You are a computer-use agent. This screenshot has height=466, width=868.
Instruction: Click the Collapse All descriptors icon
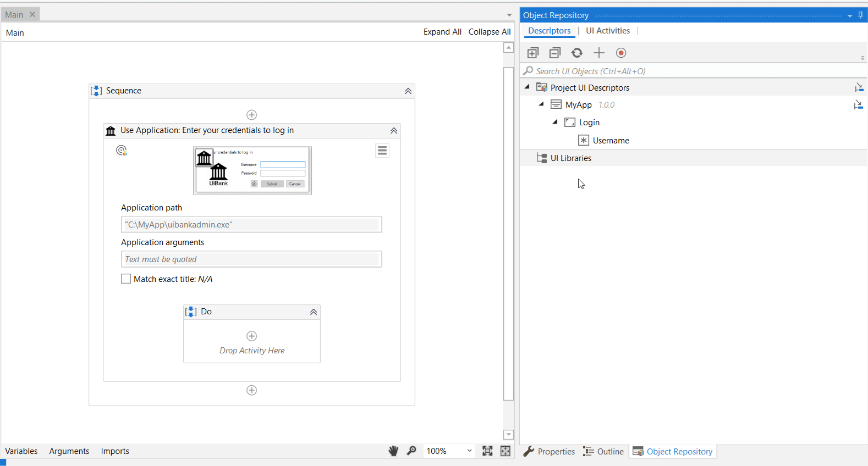point(555,53)
